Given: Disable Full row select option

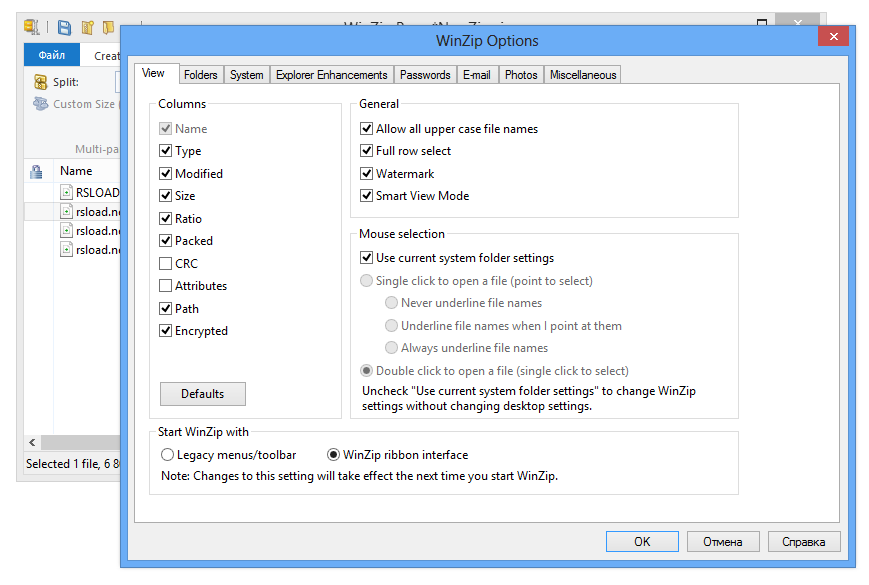Looking at the screenshot, I should pos(366,151).
